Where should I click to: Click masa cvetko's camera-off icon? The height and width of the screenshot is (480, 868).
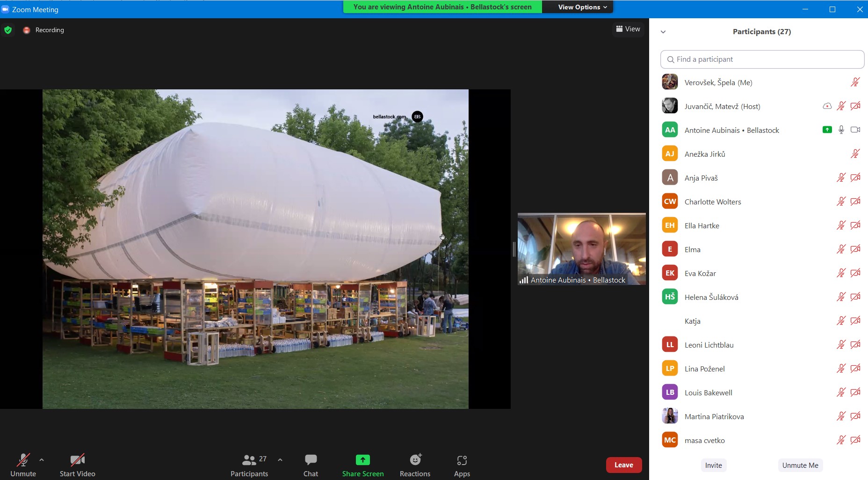855,440
